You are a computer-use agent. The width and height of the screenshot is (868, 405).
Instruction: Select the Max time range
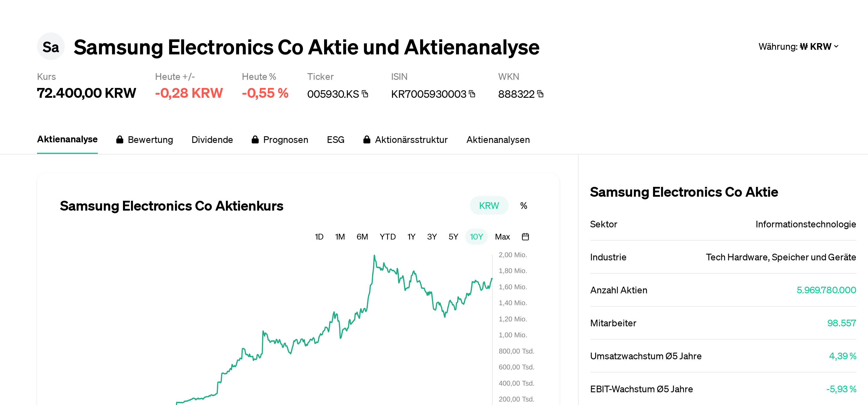tap(502, 237)
